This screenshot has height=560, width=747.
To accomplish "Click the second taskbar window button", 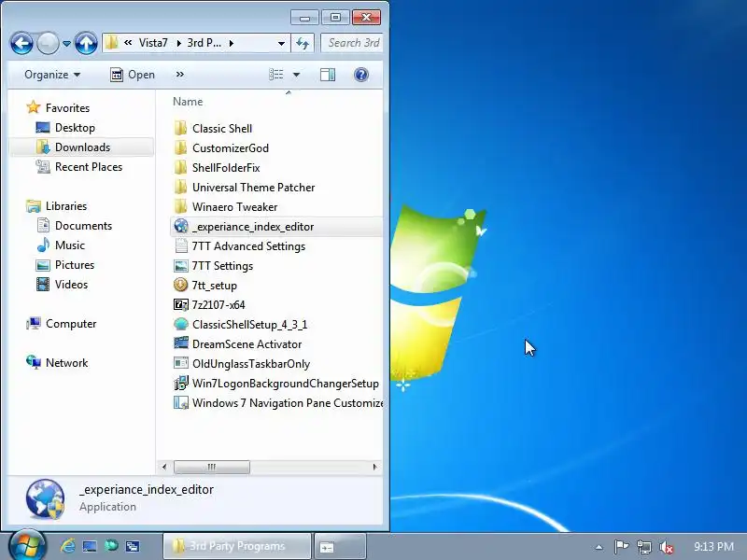I will (x=339, y=546).
